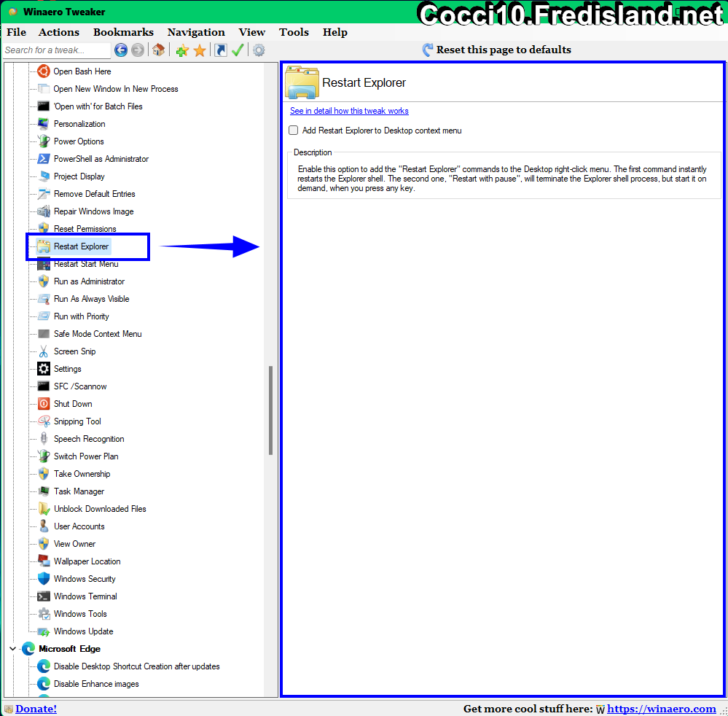Click the PowerShell as Administrator icon
The height and width of the screenshot is (716, 728).
click(44, 158)
